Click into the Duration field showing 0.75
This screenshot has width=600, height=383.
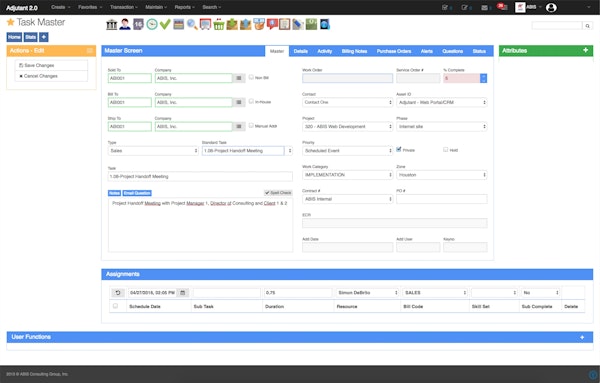298,293
